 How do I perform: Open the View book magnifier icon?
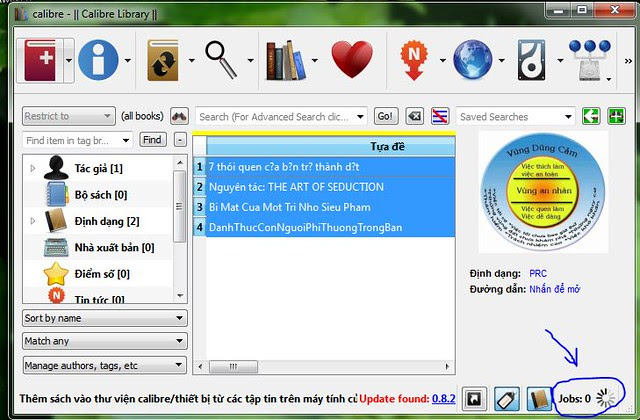(x=221, y=60)
